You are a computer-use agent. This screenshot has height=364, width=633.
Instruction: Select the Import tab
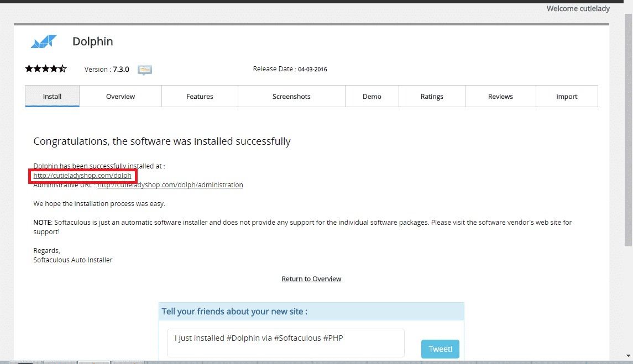567,97
